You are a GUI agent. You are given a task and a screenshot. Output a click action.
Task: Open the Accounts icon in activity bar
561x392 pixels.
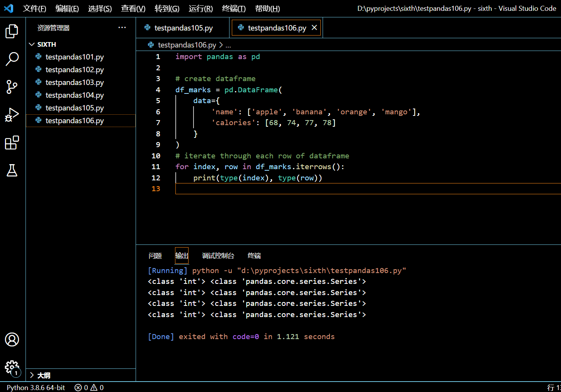click(12, 339)
